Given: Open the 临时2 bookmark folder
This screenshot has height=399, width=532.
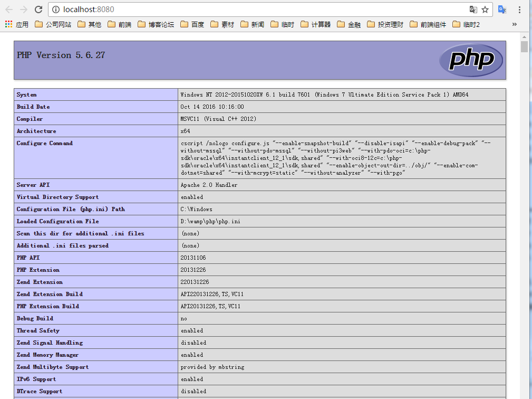Looking at the screenshot, I should pos(467,24).
